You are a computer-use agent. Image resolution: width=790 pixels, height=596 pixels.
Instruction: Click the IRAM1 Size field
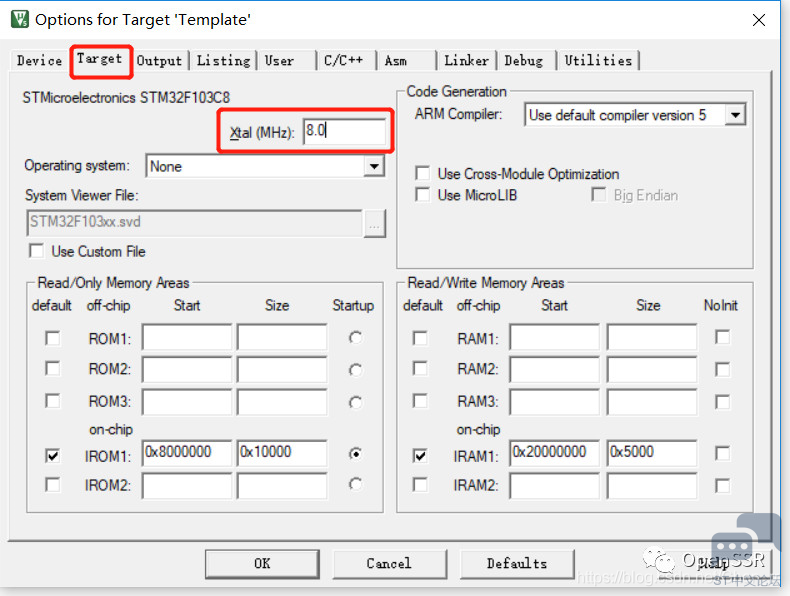[x=652, y=452]
